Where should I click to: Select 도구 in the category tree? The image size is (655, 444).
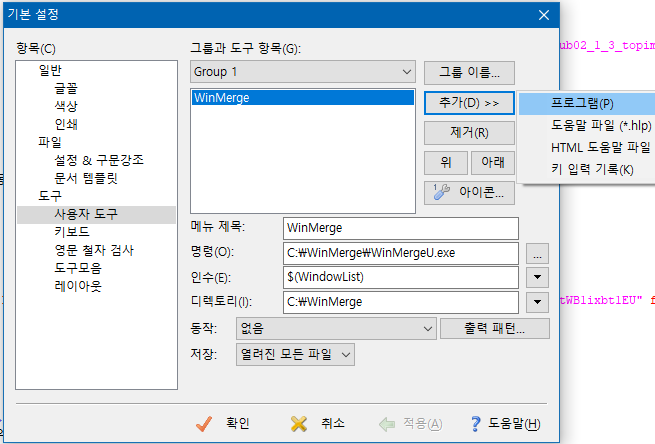(50, 196)
